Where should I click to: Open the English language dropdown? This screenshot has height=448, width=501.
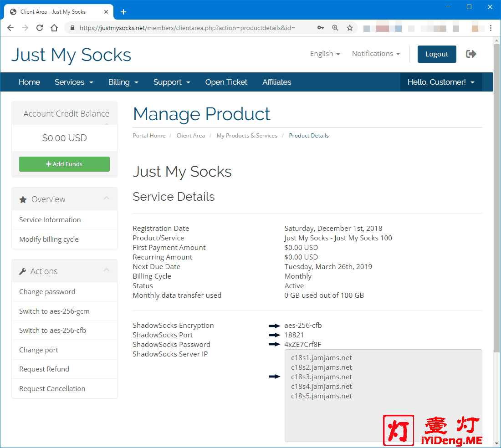(325, 54)
